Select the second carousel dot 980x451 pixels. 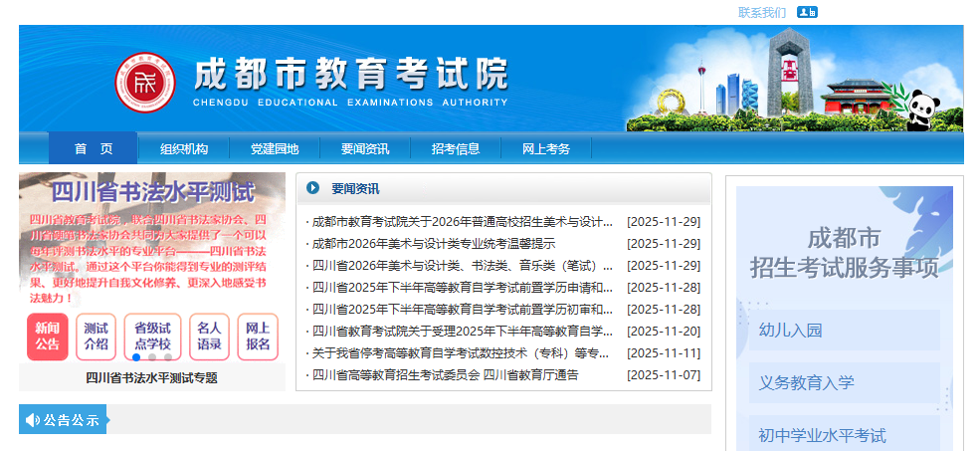(x=152, y=357)
